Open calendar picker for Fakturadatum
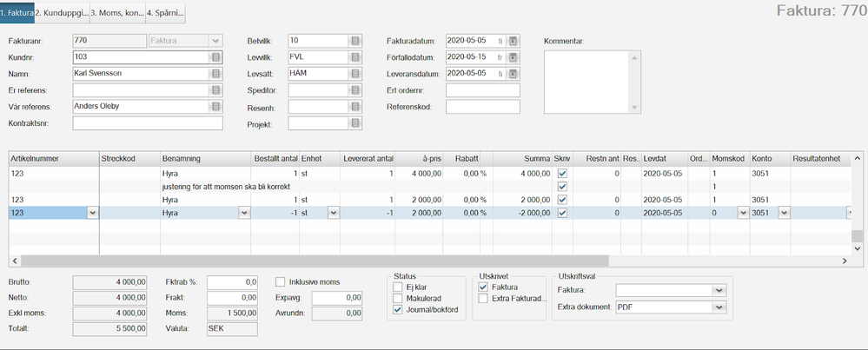The image size is (868, 350). click(x=513, y=41)
